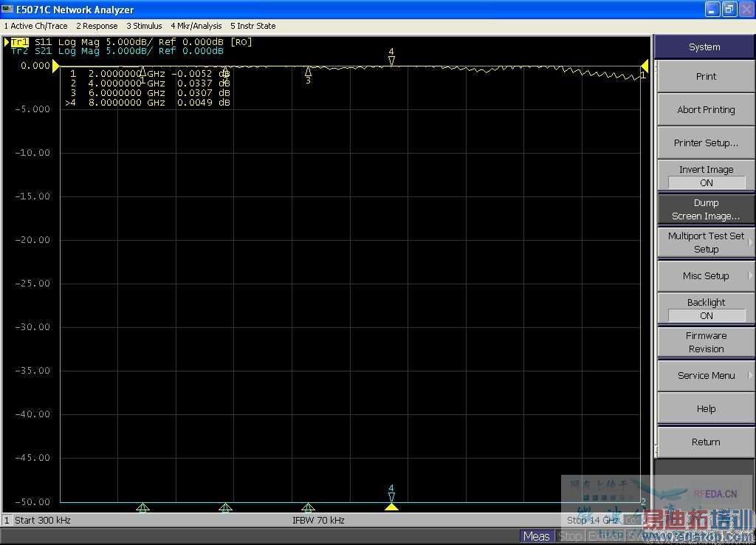Open the Mkr/Analysis menu
The height and width of the screenshot is (545, 756).
(196, 26)
